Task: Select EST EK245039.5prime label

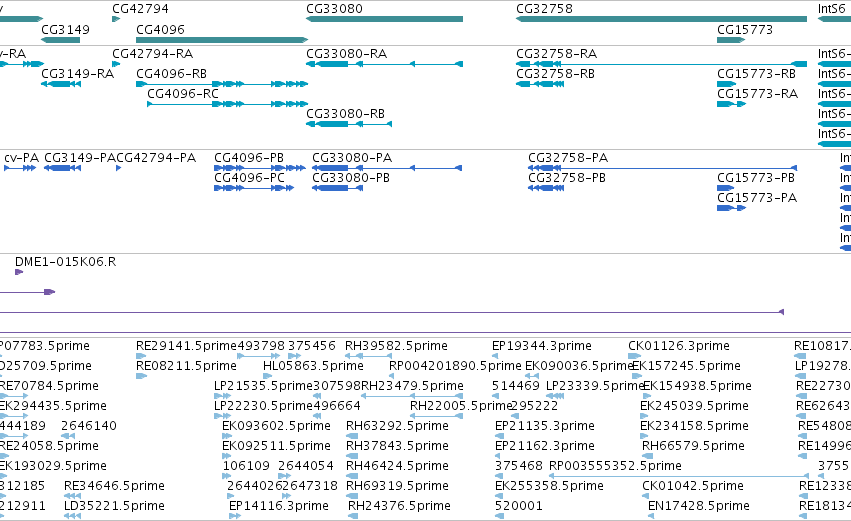Action: (694, 406)
